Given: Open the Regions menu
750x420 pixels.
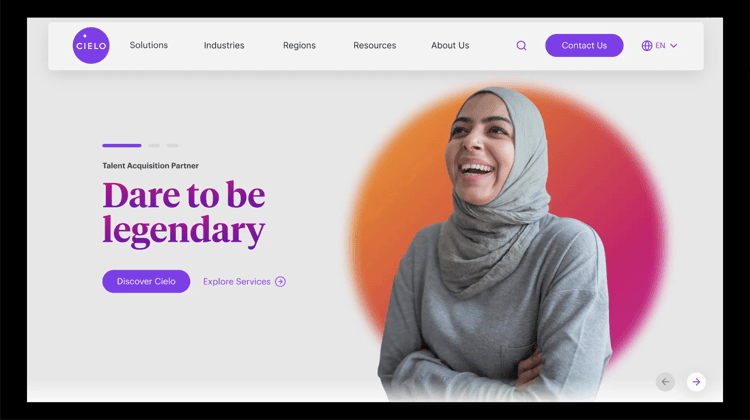Looking at the screenshot, I should (299, 45).
